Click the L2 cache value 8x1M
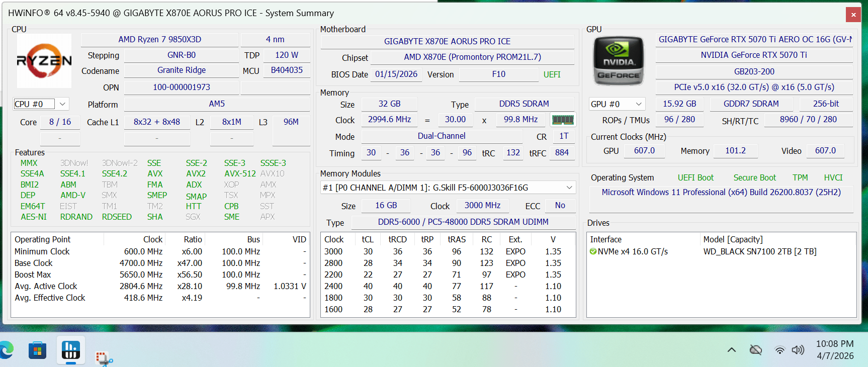 tap(231, 122)
